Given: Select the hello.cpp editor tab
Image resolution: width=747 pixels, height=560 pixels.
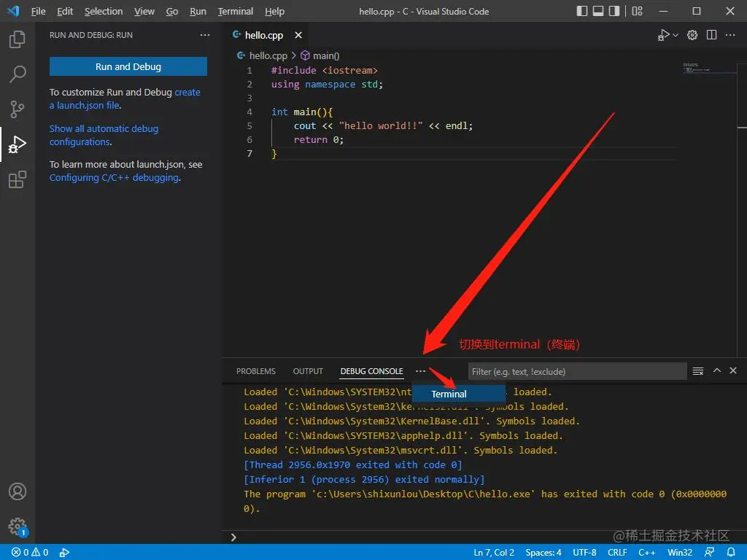Looking at the screenshot, I should click(267, 35).
